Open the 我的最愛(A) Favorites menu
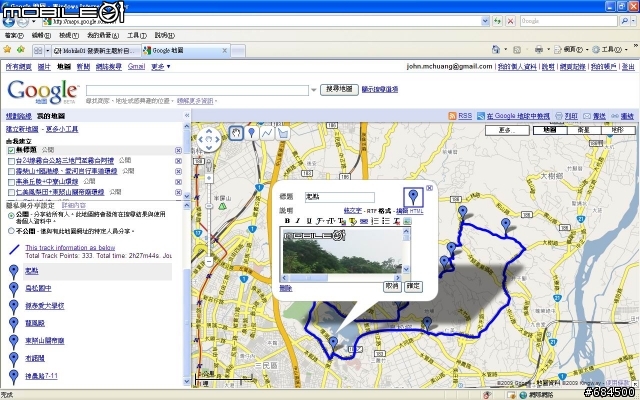The height and width of the screenshot is (400, 640). tap(103, 36)
